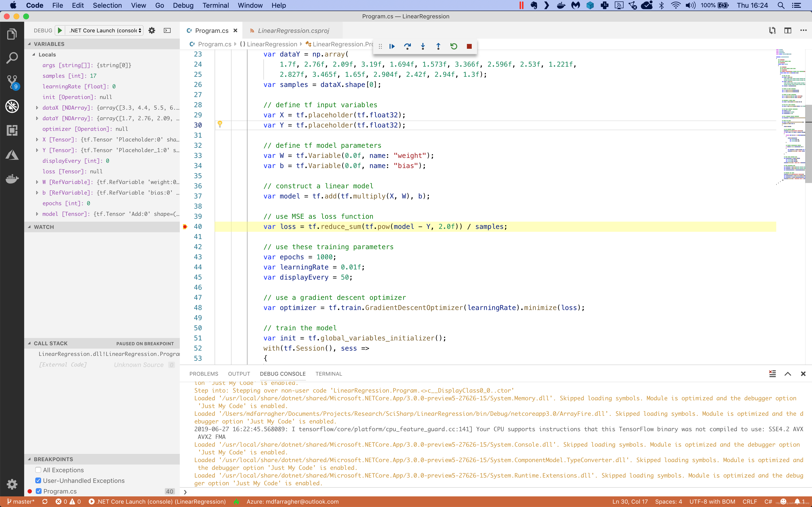Open .NET Core Launch configuration dropdown

pos(105,30)
